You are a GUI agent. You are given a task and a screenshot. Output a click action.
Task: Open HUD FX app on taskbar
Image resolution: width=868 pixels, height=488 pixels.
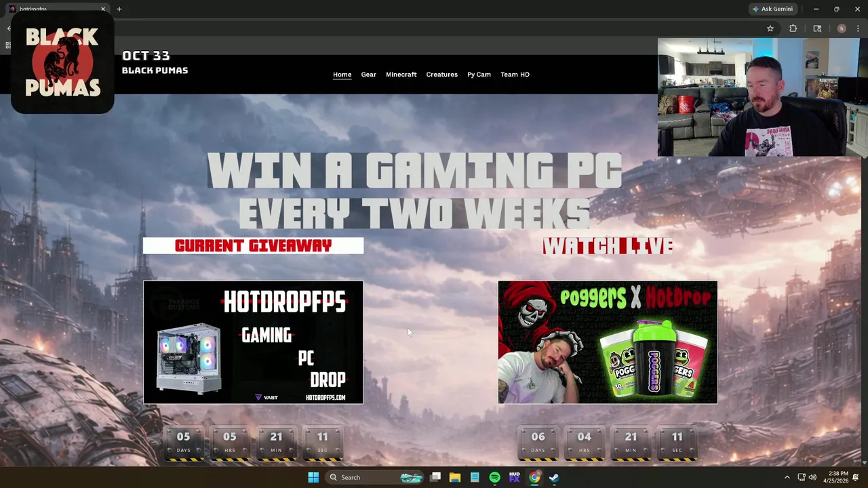[x=515, y=477]
